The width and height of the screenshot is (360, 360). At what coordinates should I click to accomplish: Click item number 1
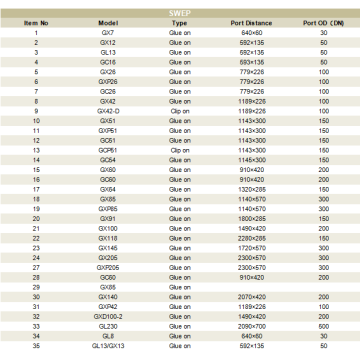click(36, 33)
